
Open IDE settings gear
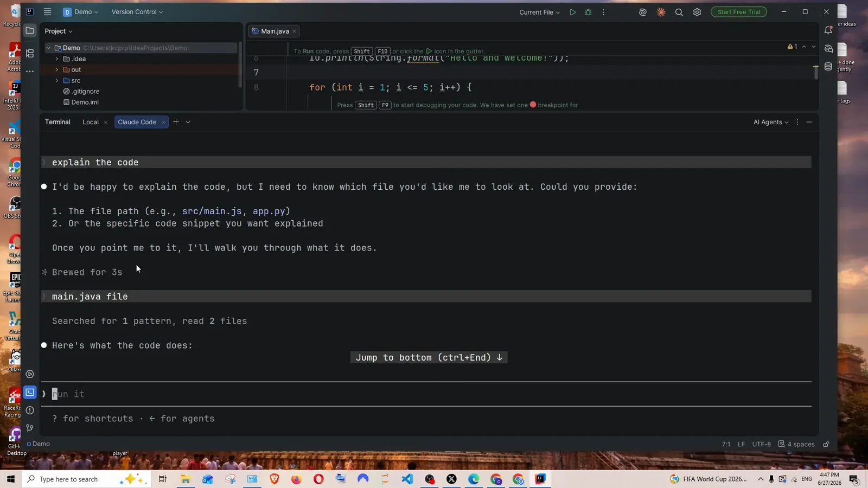(697, 12)
